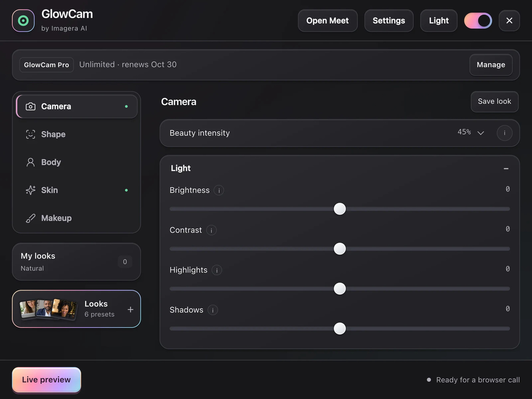Viewport: 532px width, 399px height.
Task: Open Beauty intensity info icon
Action: click(x=505, y=133)
